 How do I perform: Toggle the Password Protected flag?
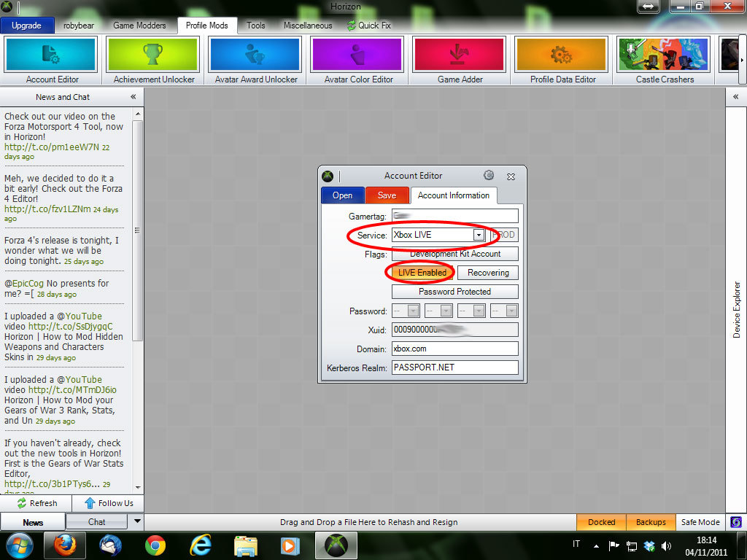[x=455, y=292]
